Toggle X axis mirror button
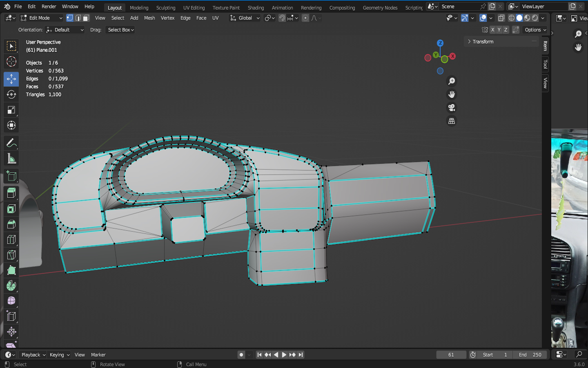This screenshot has height=368, width=588. pos(492,30)
